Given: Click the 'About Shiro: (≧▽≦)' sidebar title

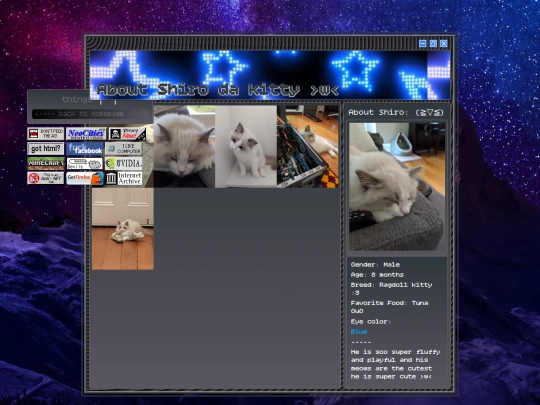Looking at the screenshot, I should [396, 113].
